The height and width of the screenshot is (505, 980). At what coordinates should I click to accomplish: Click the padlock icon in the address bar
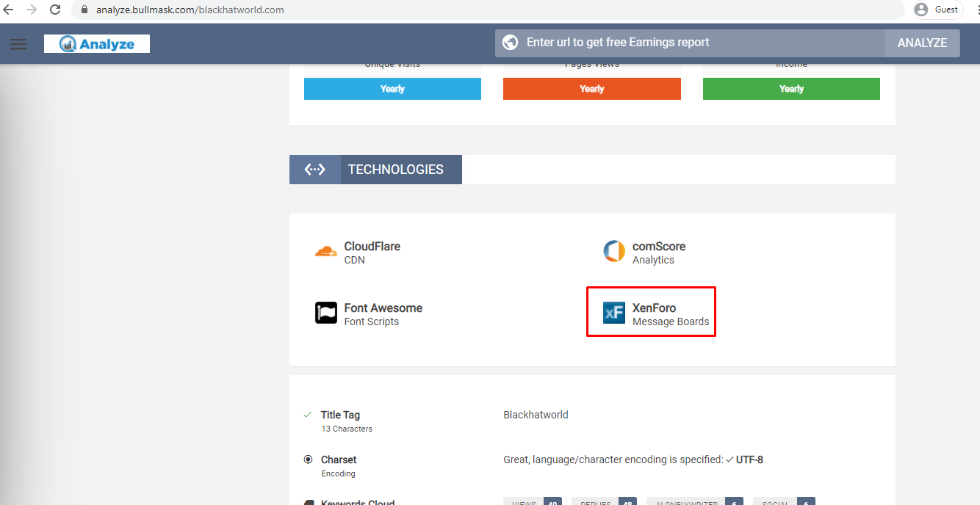pos(83,10)
